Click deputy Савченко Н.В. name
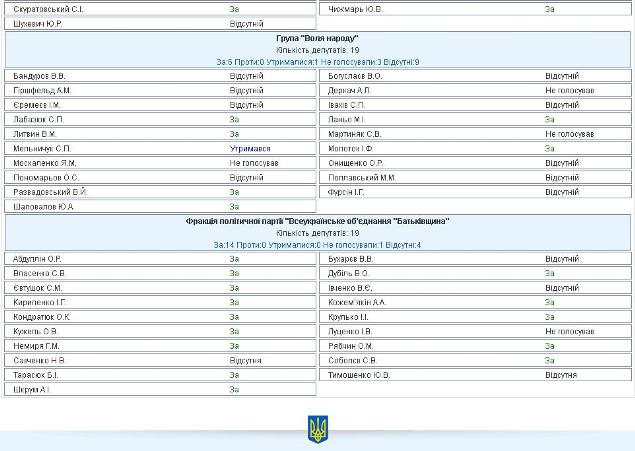Screen dimensions: 635x451 point(40,360)
